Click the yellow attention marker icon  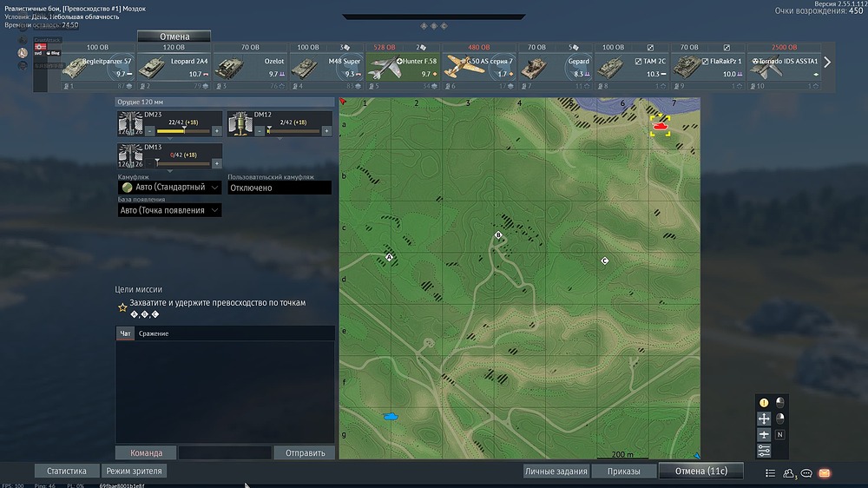(764, 403)
